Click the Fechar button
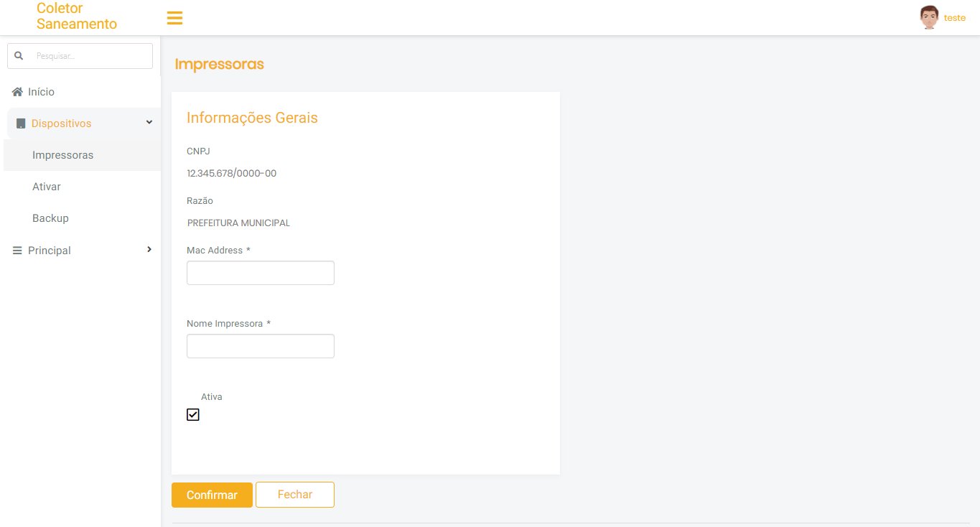Screen dimensions: 980x527 [295, 495]
